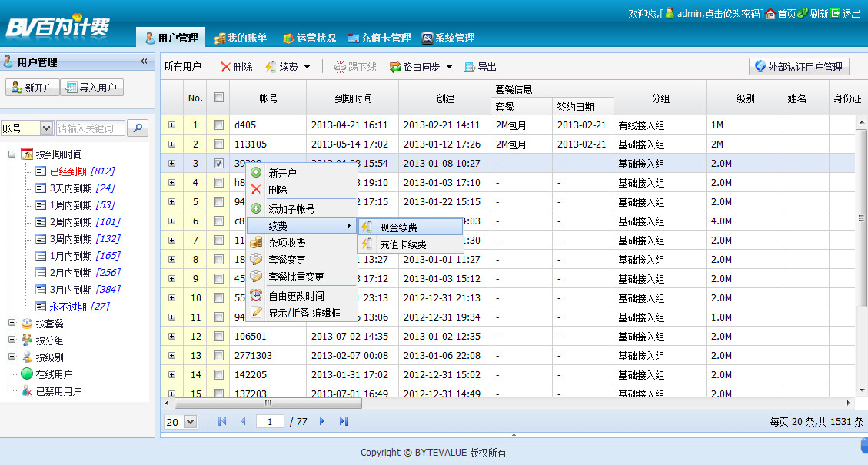This screenshot has width=868, height=465.
Task: Collapse the left user management panel
Action: (x=144, y=61)
